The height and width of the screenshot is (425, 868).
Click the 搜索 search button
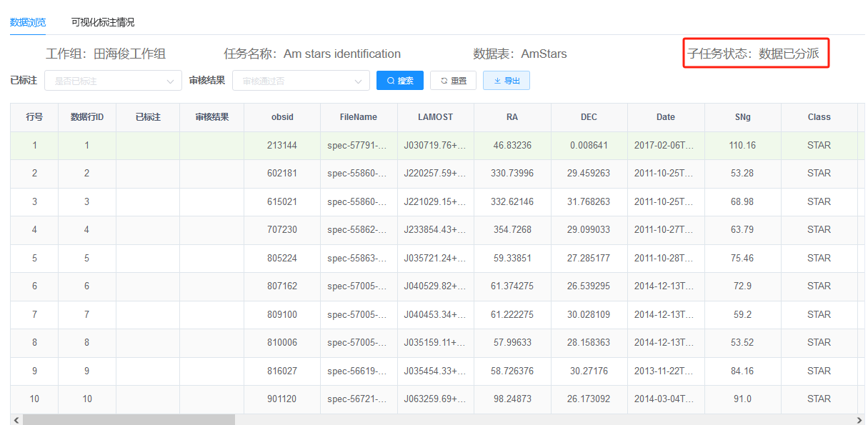click(x=400, y=81)
